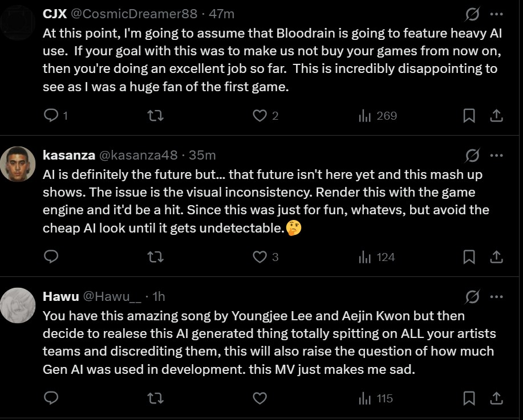Image resolution: width=523 pixels, height=420 pixels.
Task: Open more options on kasanza's tweet
Action: click(x=497, y=156)
